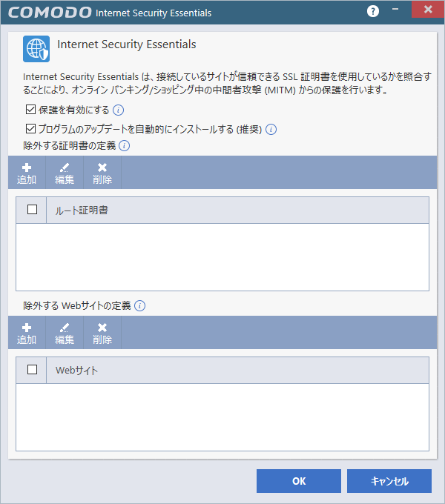Edit the selected root certificate exclusion

65,173
